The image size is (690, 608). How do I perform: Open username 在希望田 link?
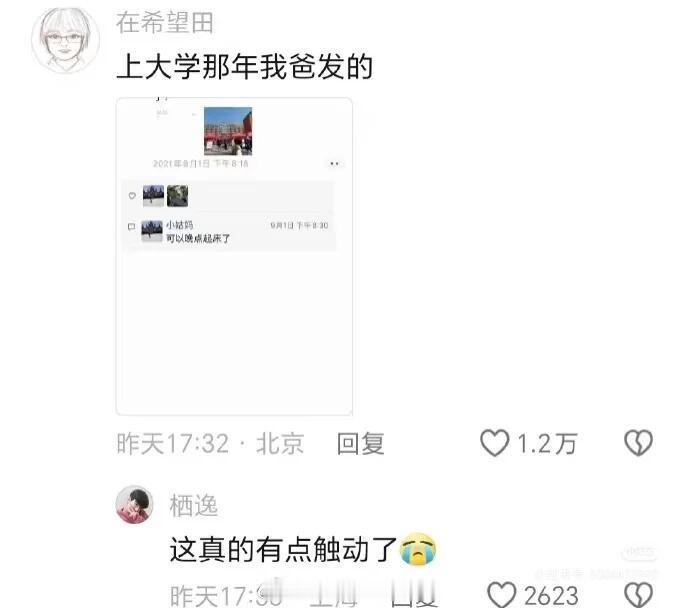click(x=165, y=23)
